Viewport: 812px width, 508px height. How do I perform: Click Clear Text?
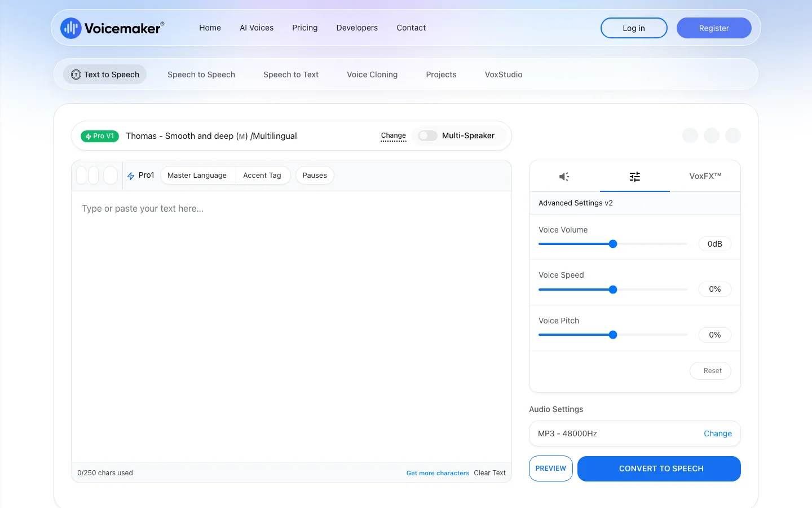[x=490, y=473]
